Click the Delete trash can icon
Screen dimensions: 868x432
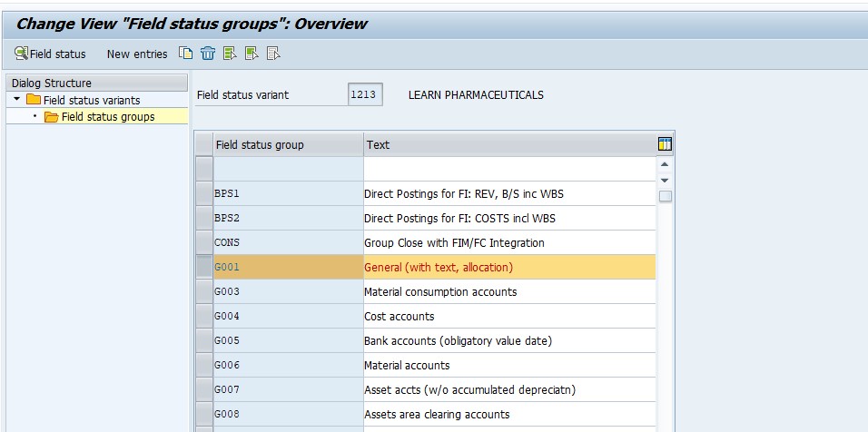[x=208, y=54]
